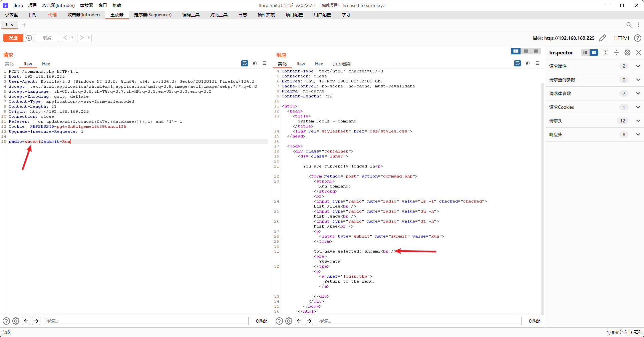Open history forward dropdown arrow

[x=89, y=38]
